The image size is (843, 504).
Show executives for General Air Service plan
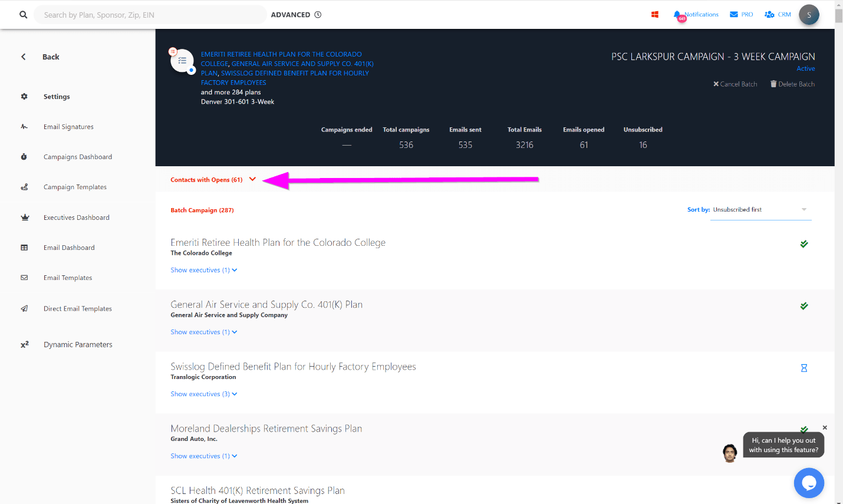pos(203,332)
